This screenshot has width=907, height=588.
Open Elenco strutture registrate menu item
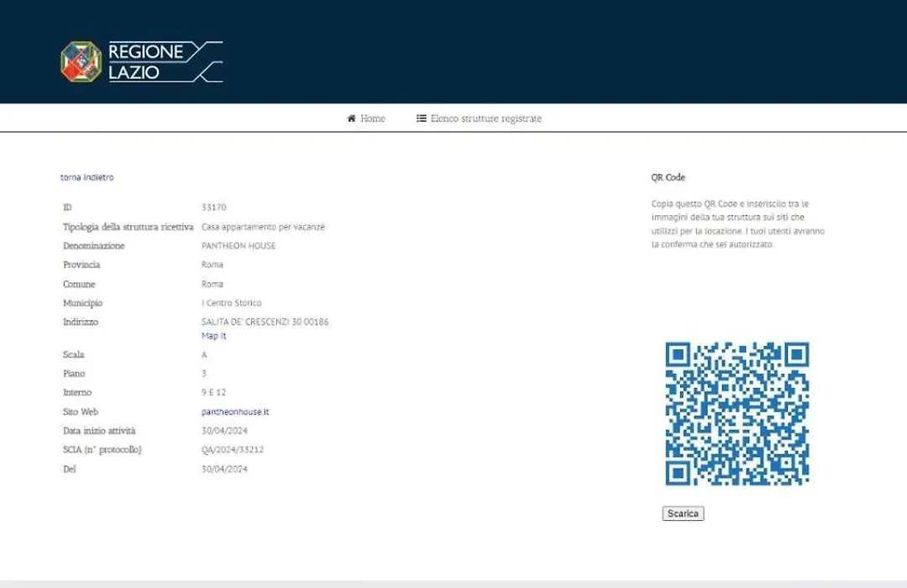point(479,118)
